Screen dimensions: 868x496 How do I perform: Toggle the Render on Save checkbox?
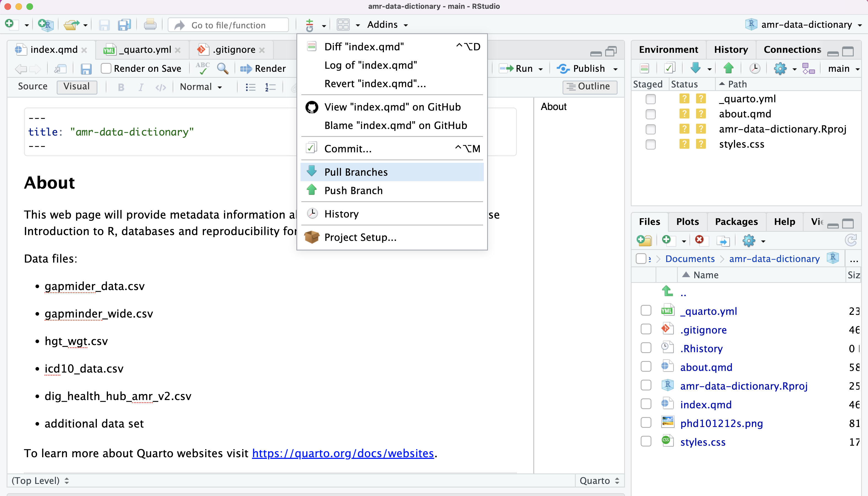pyautogui.click(x=106, y=68)
